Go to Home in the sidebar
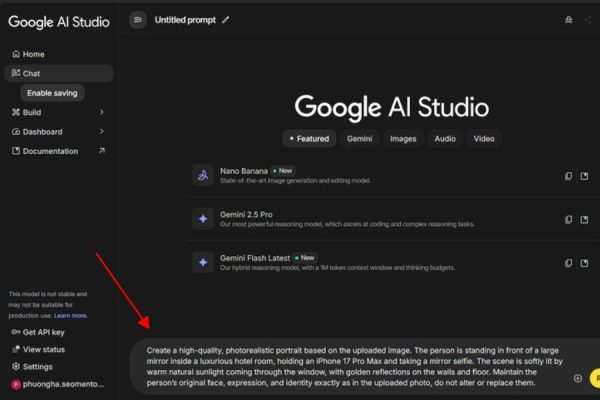The height and width of the screenshot is (400, 600). pos(33,54)
